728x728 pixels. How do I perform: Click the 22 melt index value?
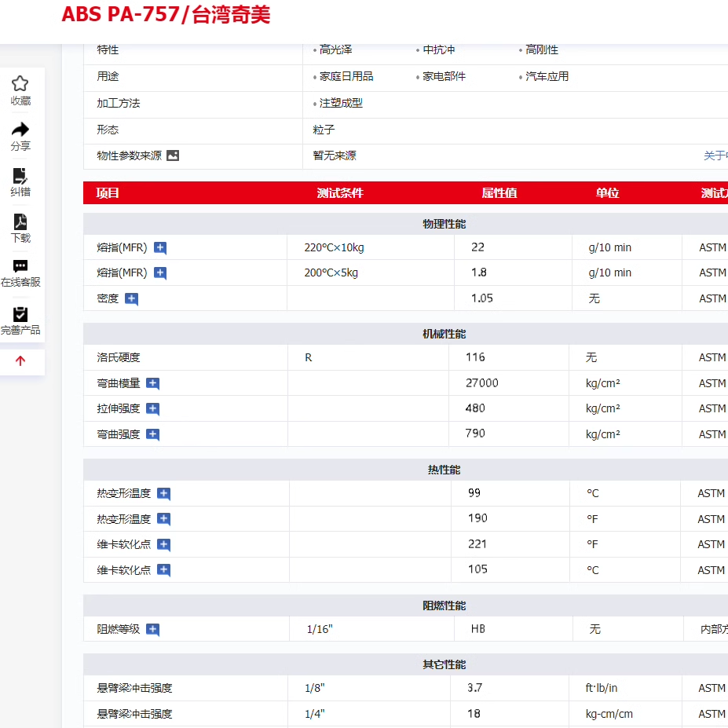coord(477,247)
